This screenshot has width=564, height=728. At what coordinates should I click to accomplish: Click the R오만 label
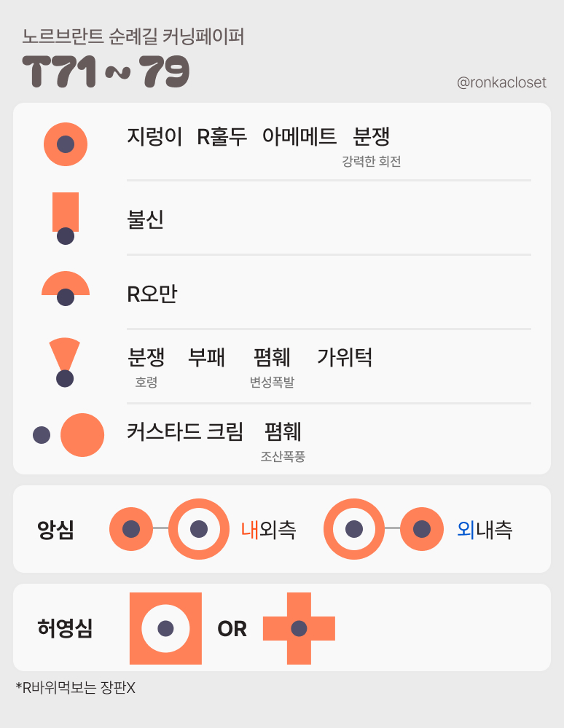tap(152, 294)
